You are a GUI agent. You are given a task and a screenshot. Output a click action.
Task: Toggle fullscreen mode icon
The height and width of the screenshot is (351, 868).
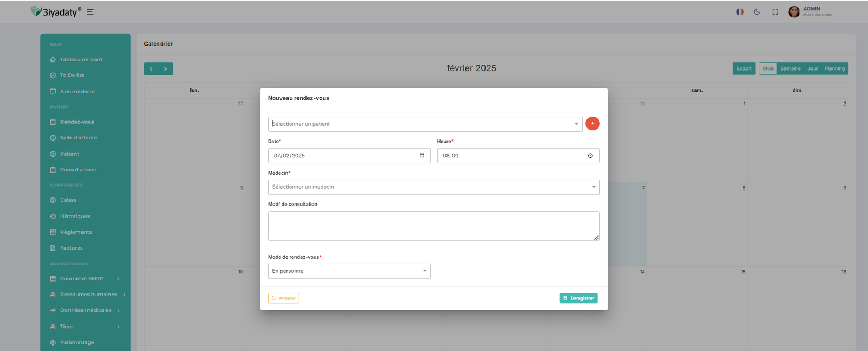click(x=775, y=12)
